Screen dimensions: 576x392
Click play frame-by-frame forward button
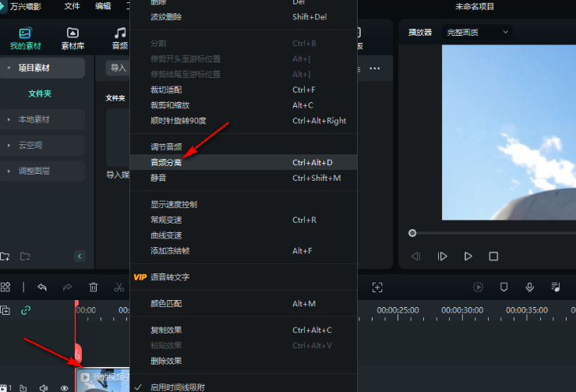point(442,256)
